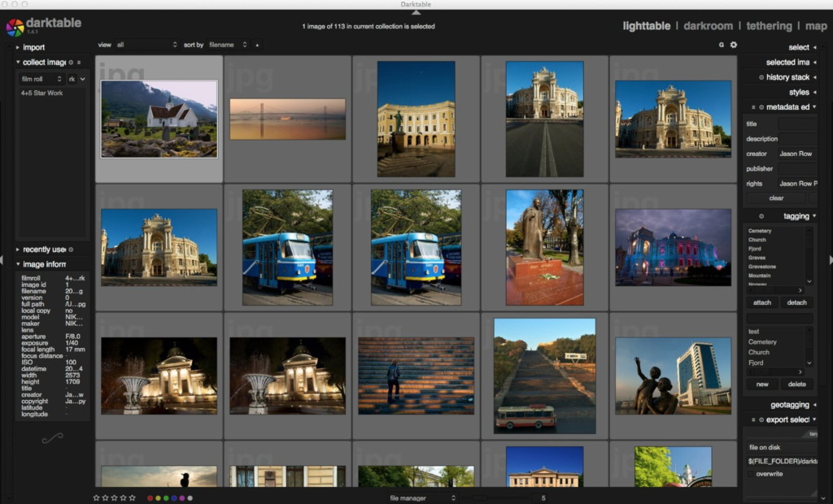Click the new tag button

(761, 384)
